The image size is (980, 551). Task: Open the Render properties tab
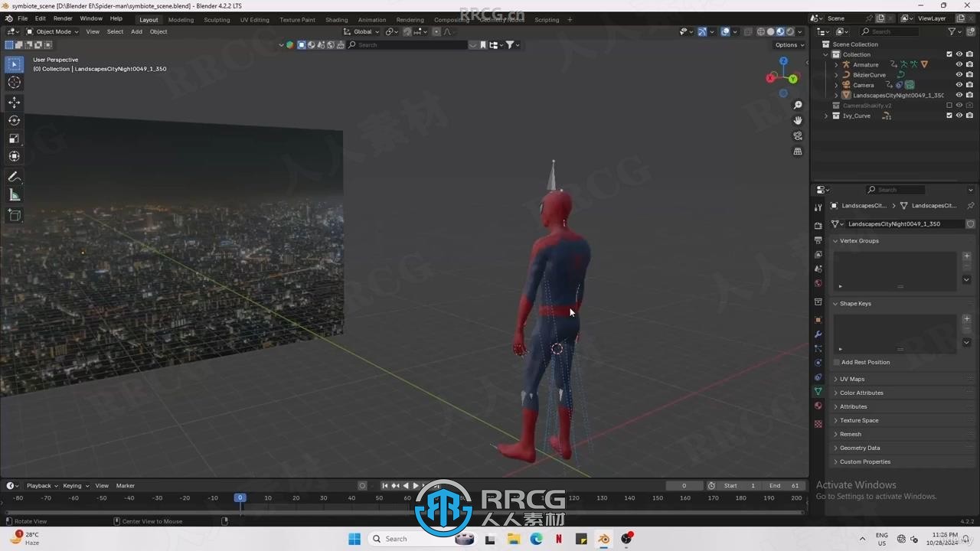pos(818,226)
